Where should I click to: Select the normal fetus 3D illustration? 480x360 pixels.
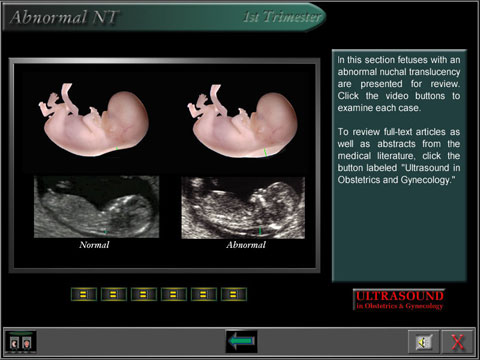pos(94,119)
